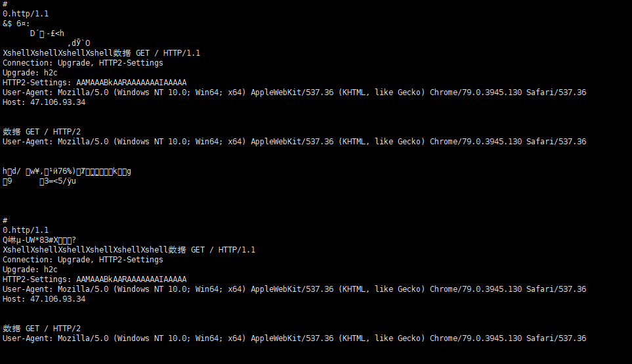Click first 'Host: 47.106.93.34' line
This screenshot has width=632, height=364.
coord(44,102)
